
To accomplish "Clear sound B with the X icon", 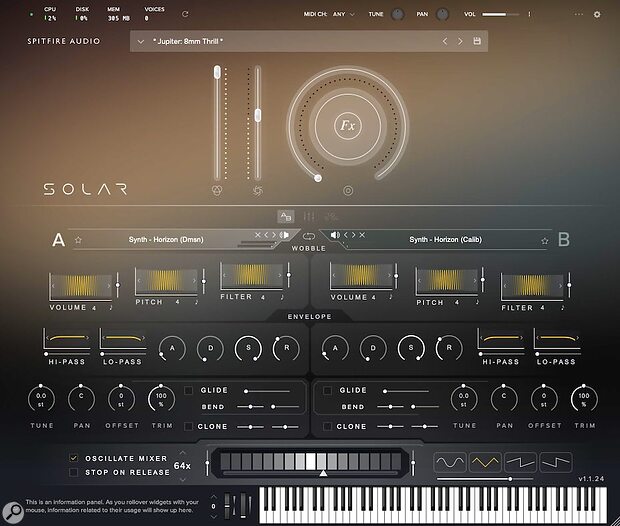I will 362,235.
